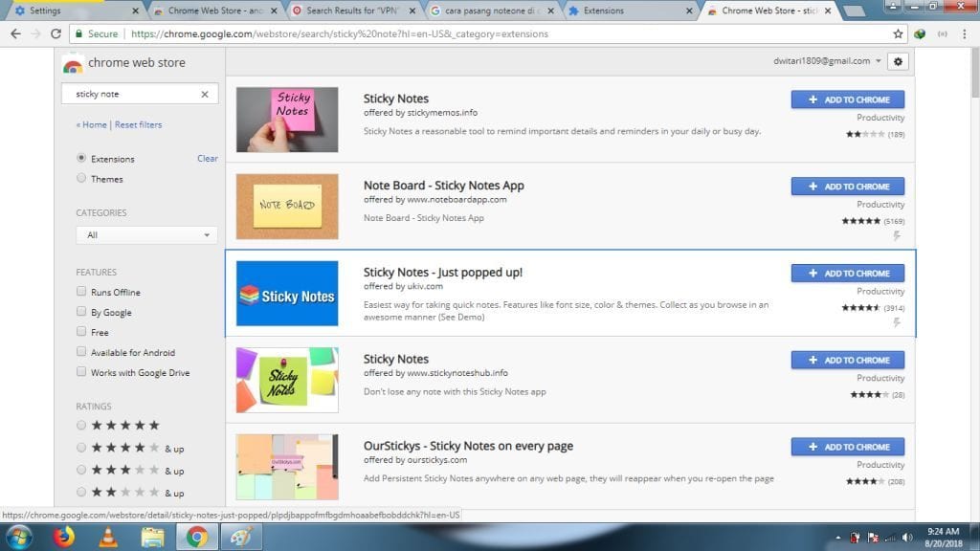The image size is (980, 551).
Task: Go back using the browser back arrow
Action: 15,33
